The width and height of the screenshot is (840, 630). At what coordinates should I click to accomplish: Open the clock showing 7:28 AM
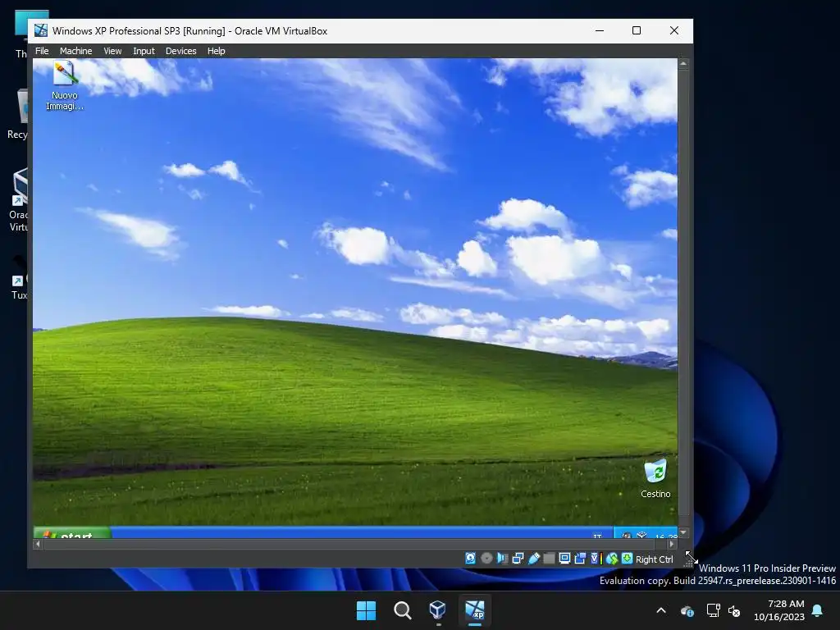click(x=779, y=610)
